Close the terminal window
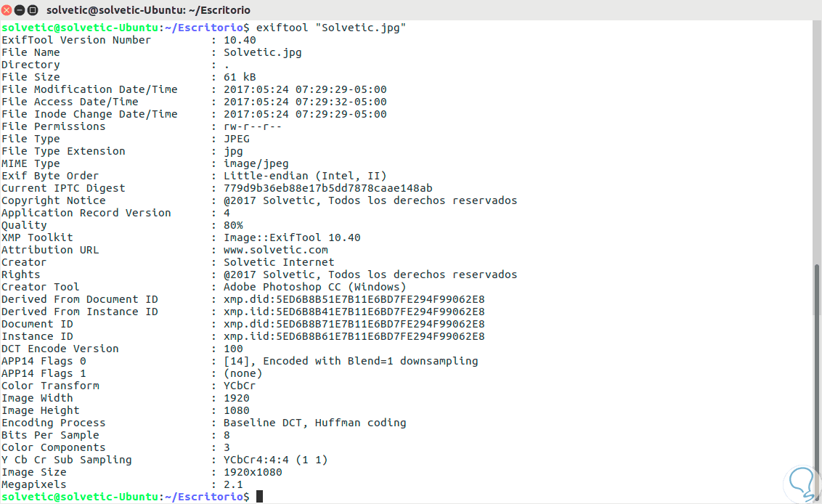822x504 pixels. (x=7, y=10)
